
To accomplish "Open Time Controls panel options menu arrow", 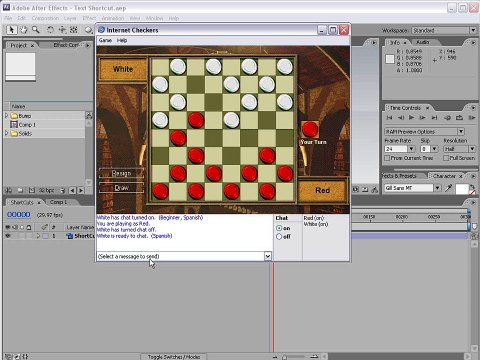I will click(x=473, y=108).
